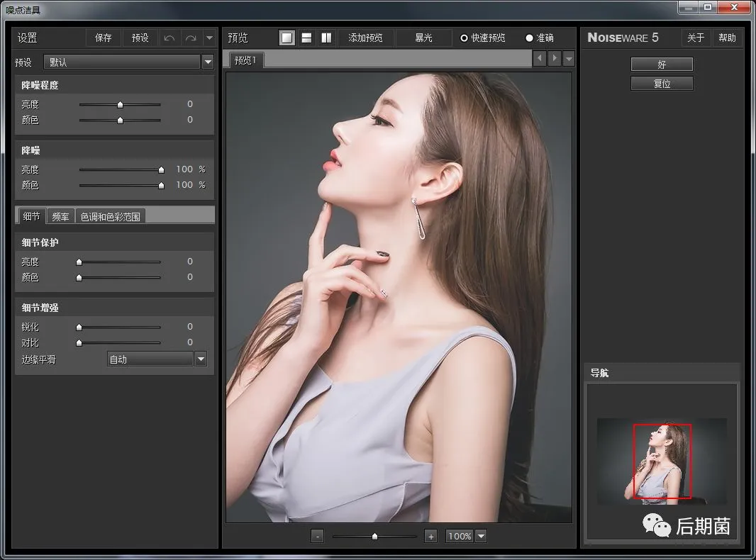Open the 100% zoom level dropdown
This screenshot has height=560, width=756.
pos(482,537)
